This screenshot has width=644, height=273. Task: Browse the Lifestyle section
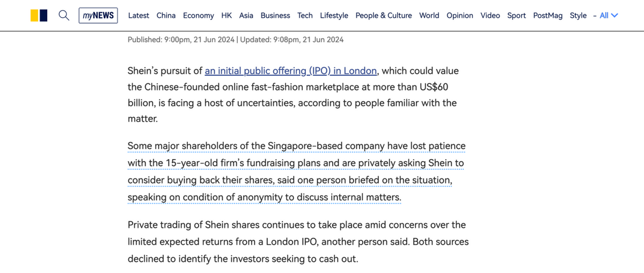pyautogui.click(x=334, y=16)
